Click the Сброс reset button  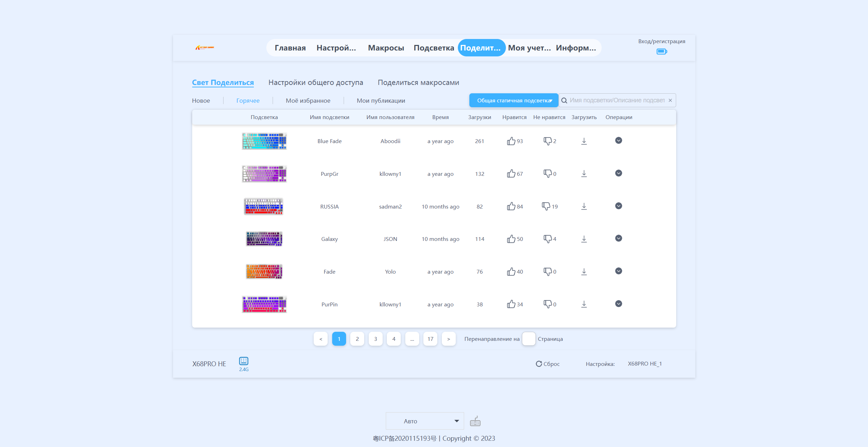(548, 364)
